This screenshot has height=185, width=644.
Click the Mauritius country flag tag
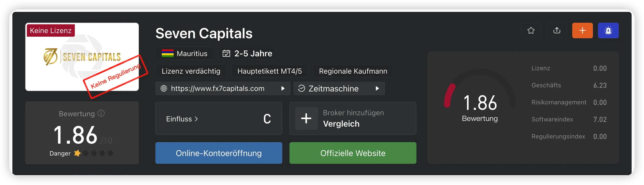(x=184, y=53)
